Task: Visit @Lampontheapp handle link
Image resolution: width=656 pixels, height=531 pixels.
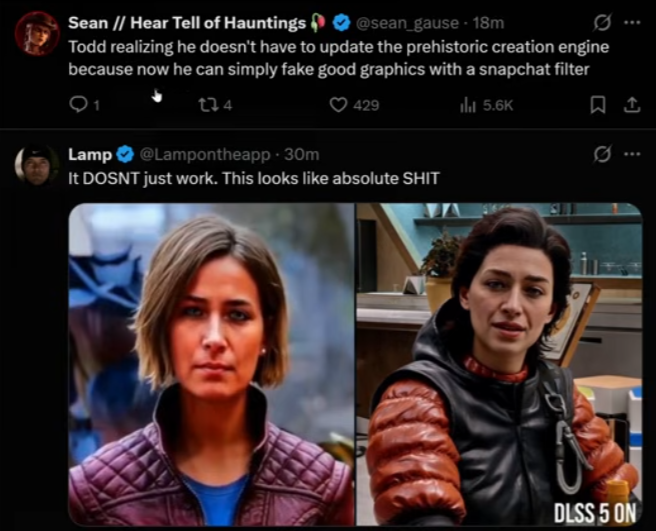Action: click(x=205, y=154)
